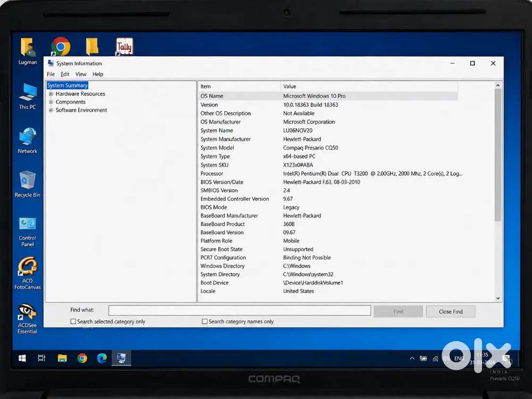Select System Information taskbar button
Viewport: 532px width, 399px height.
tap(121, 358)
